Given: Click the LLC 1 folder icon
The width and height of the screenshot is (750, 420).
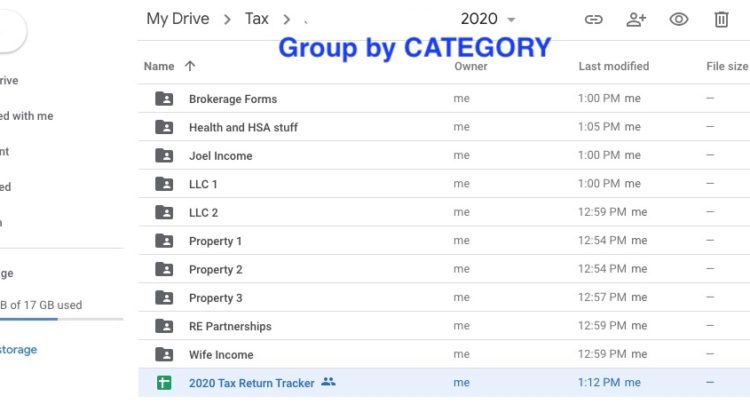Looking at the screenshot, I should click(164, 184).
